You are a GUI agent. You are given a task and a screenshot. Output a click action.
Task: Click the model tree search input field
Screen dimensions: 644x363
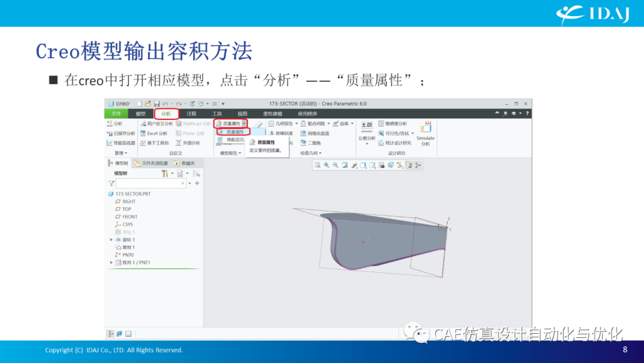tap(151, 183)
